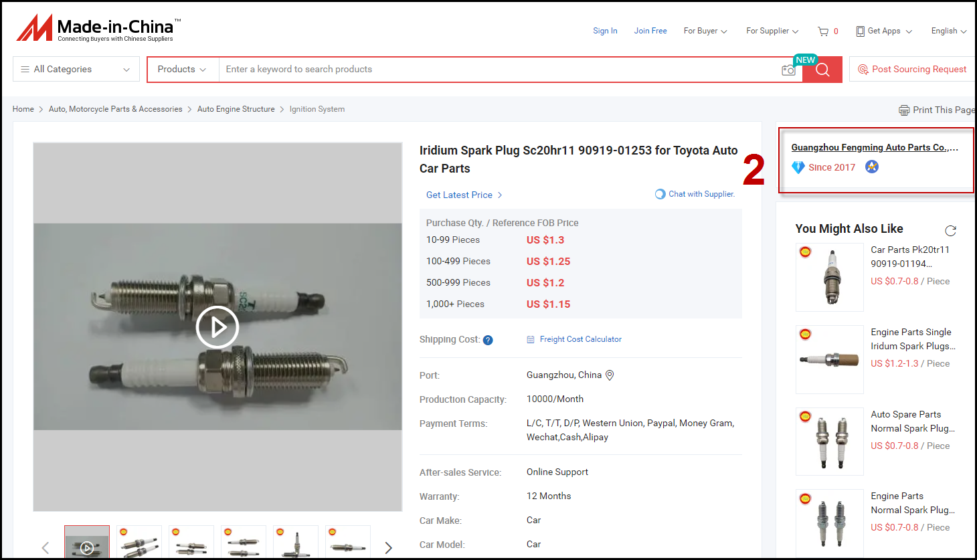Open Car Parts Pk20tr11 product image
Image resolution: width=977 pixels, height=560 pixels.
[x=830, y=278]
